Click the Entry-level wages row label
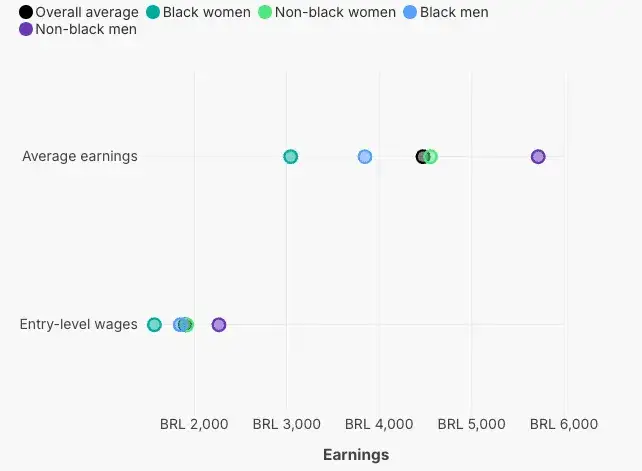Screen dimensions: 642x471 (x=78, y=324)
